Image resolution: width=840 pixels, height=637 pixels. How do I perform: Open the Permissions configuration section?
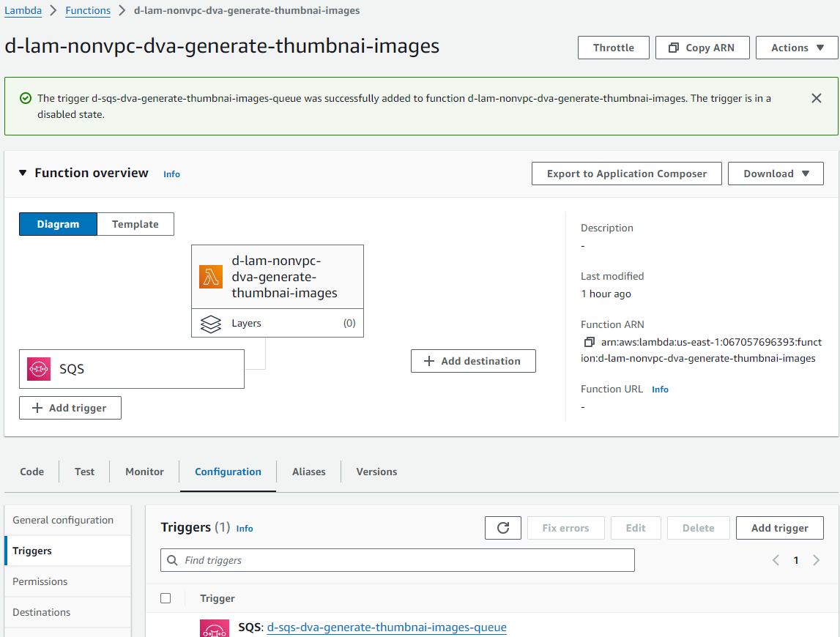[40, 581]
